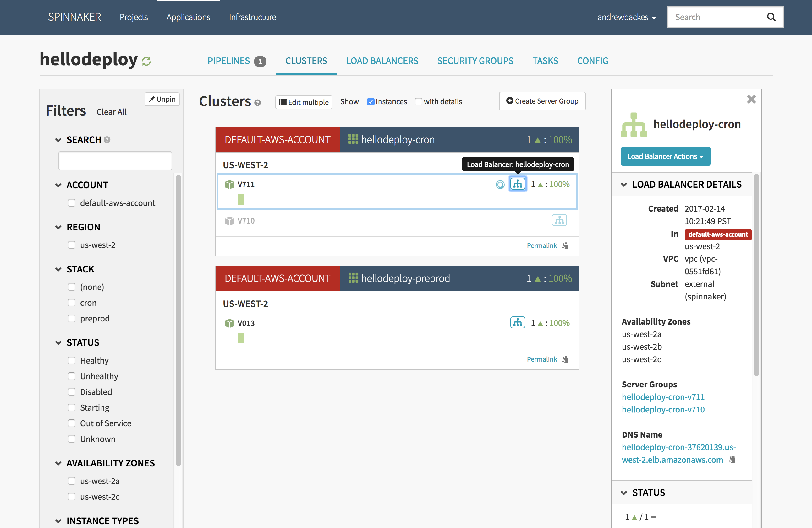This screenshot has width=812, height=528.
Task: Open the Load Balancer Actions dropdown
Action: (665, 156)
